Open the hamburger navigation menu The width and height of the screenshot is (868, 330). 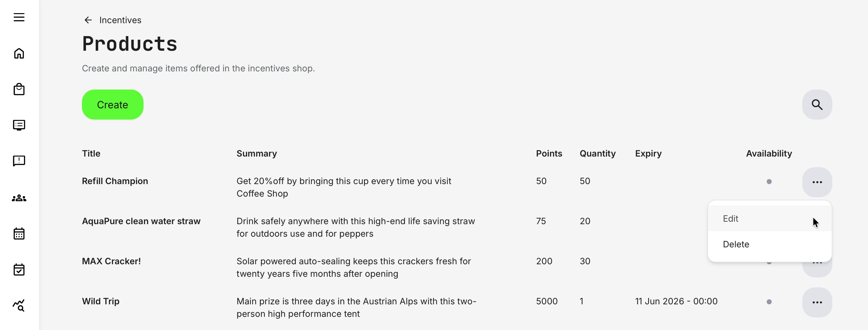click(x=19, y=17)
